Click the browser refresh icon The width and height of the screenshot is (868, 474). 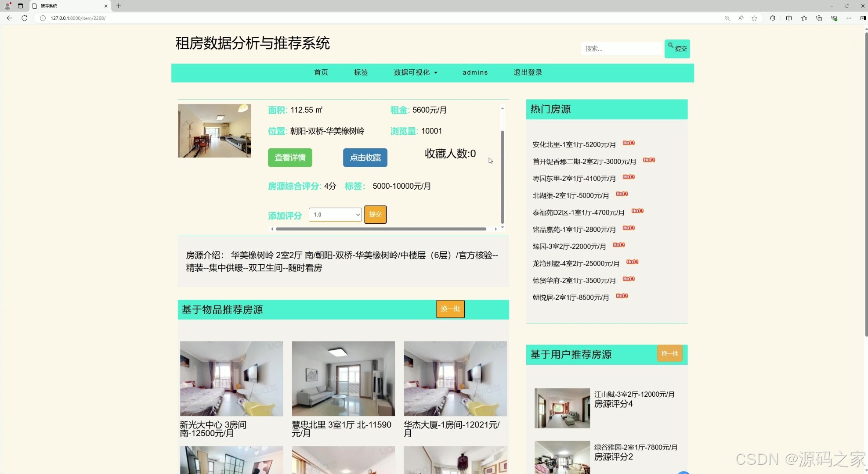pyautogui.click(x=25, y=18)
